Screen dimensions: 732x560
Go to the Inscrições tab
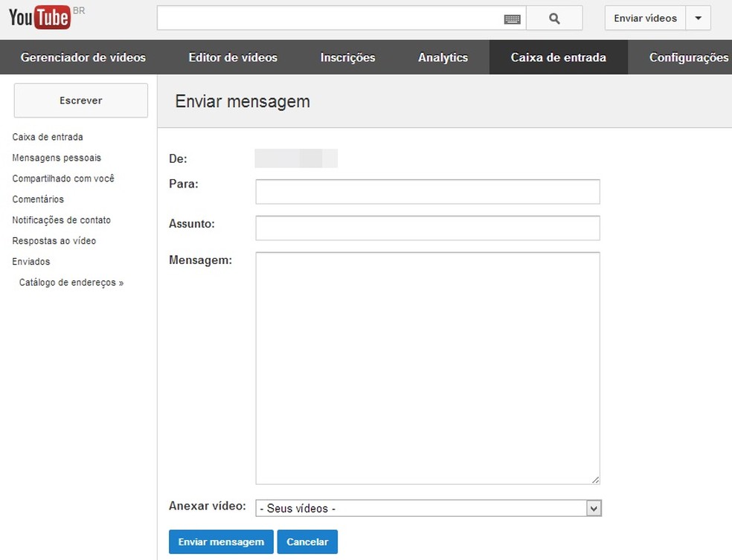pyautogui.click(x=347, y=57)
